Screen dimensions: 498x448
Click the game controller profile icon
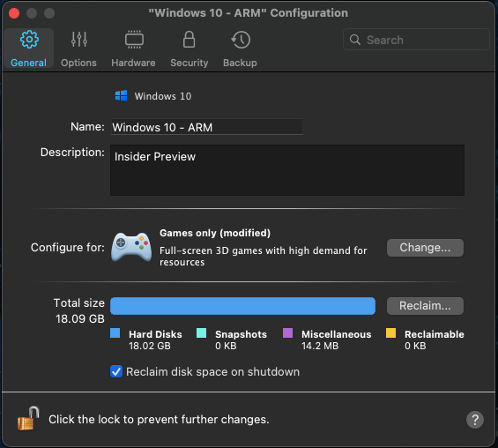131,247
